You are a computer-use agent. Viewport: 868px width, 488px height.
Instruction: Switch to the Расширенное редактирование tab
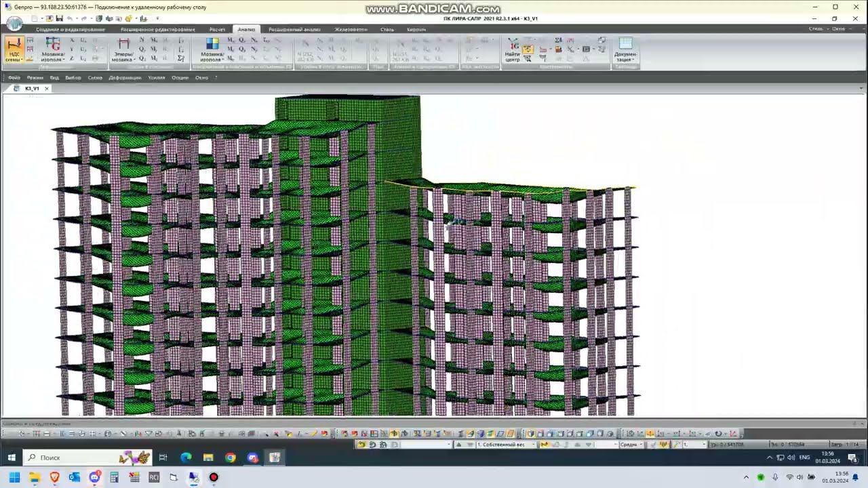point(157,30)
